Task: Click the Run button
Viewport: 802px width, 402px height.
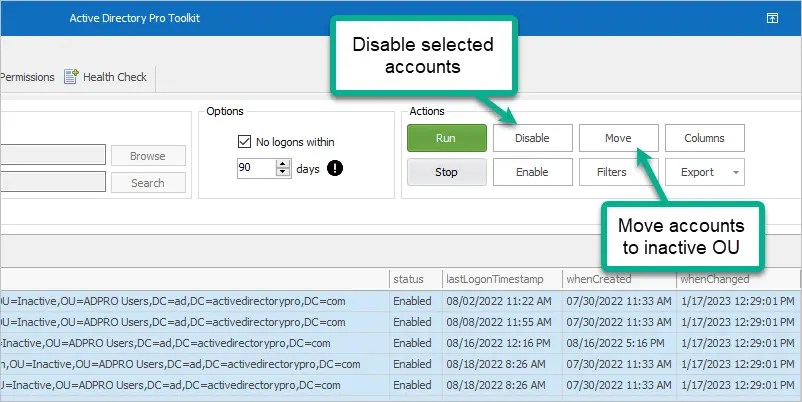Action: tap(447, 138)
